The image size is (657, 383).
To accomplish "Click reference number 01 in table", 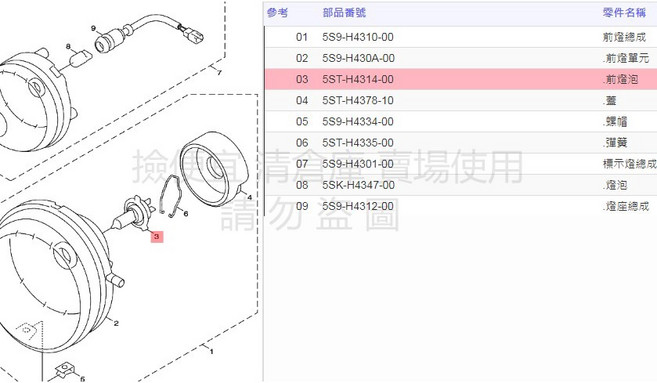I will [x=302, y=37].
